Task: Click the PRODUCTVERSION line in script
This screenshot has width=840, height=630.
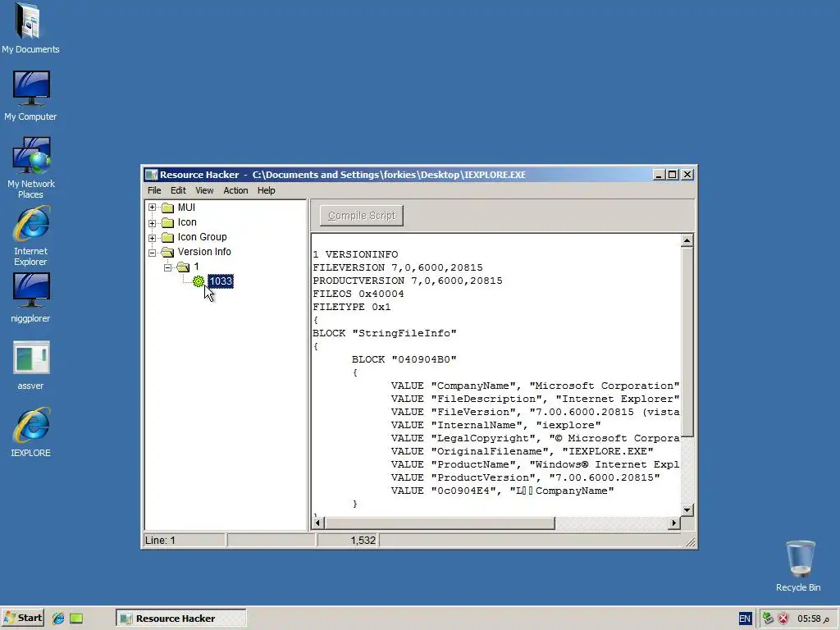Action: point(408,281)
